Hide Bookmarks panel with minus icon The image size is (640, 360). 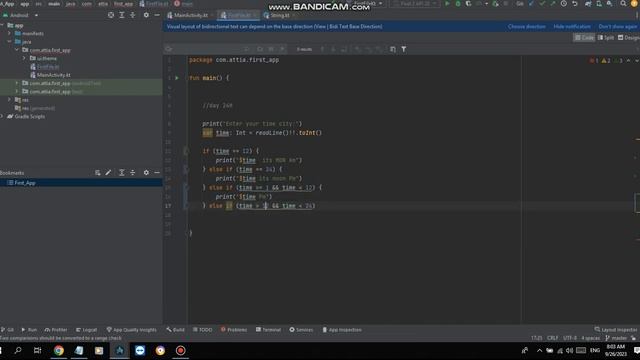click(x=157, y=173)
